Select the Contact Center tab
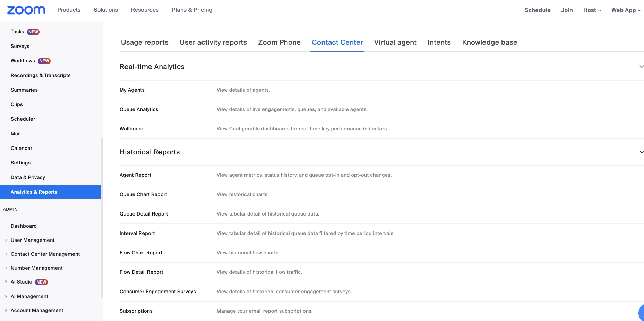 pyautogui.click(x=337, y=42)
